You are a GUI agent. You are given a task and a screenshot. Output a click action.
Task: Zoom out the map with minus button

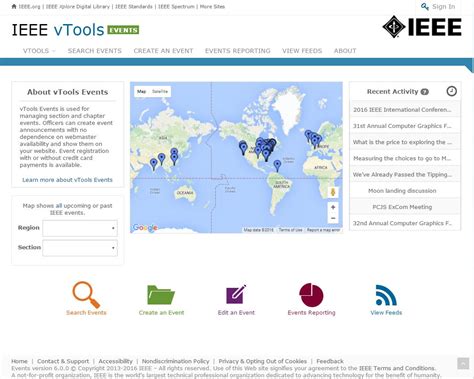tap(333, 218)
